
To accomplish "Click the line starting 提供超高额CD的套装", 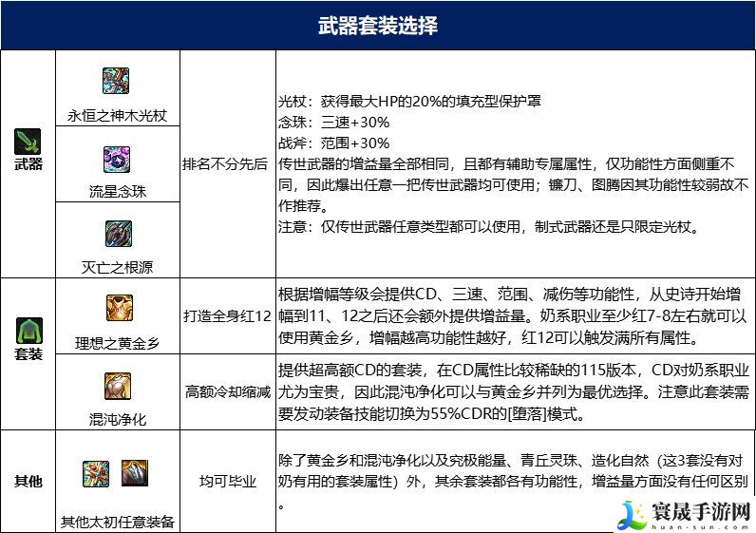I will (514, 370).
